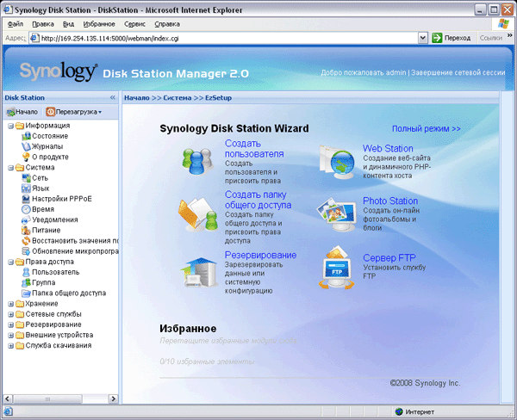This screenshot has width=517, height=420.
Task: Collapse the Права доступа tree folder
Action: click(x=11, y=262)
